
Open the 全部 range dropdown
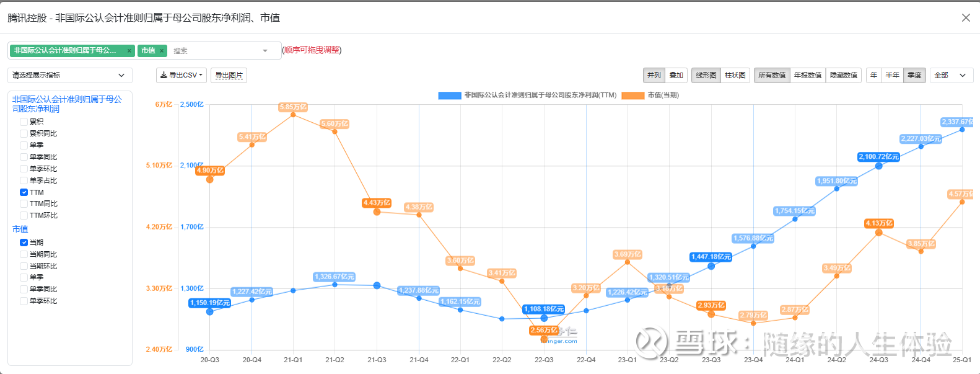tap(952, 75)
